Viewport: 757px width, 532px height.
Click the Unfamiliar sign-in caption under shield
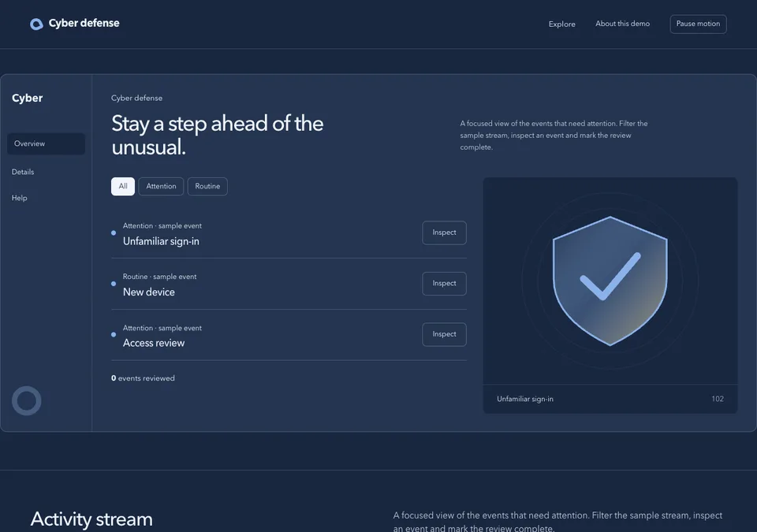point(525,399)
